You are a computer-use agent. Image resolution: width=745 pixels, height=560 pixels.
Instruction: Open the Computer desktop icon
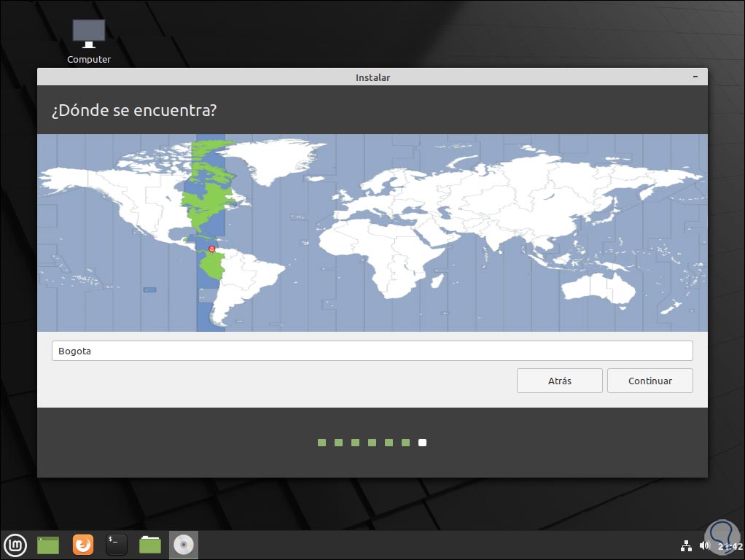point(88,33)
